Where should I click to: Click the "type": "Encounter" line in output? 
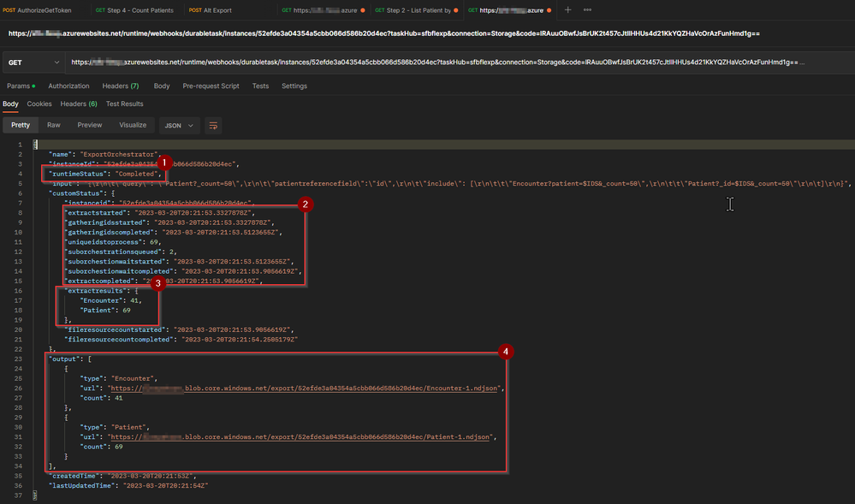click(x=119, y=378)
